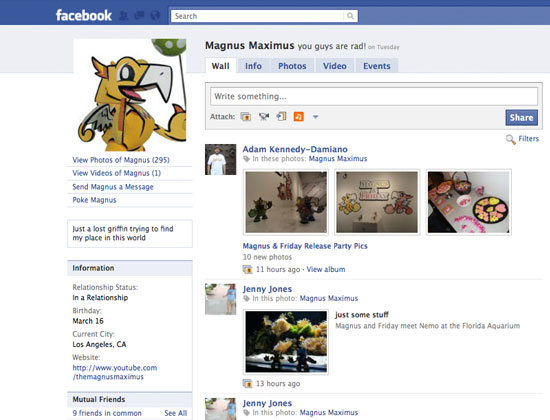550x420 pixels.
Task: Open the Photos tab
Action: 292,66
